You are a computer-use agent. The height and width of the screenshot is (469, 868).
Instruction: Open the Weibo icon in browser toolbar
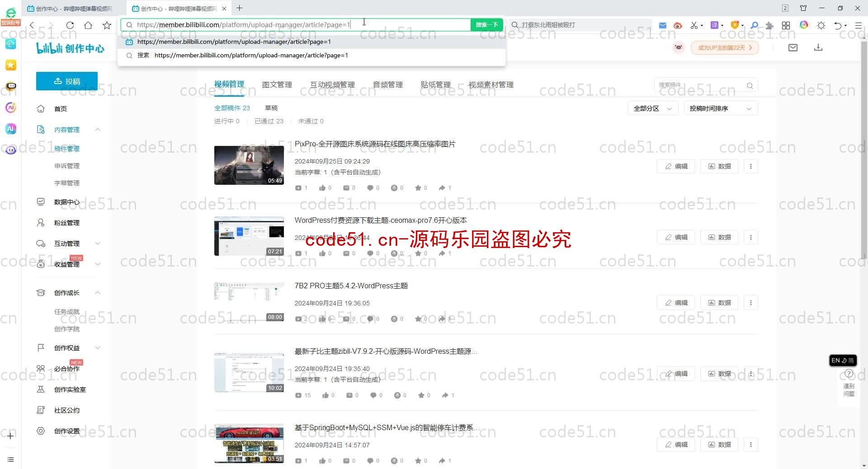click(677, 25)
